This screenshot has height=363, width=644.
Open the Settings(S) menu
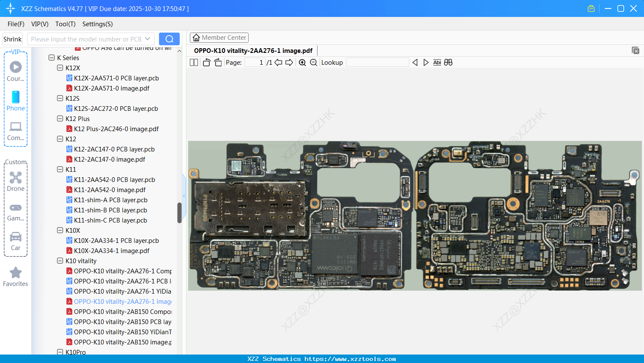click(x=98, y=24)
